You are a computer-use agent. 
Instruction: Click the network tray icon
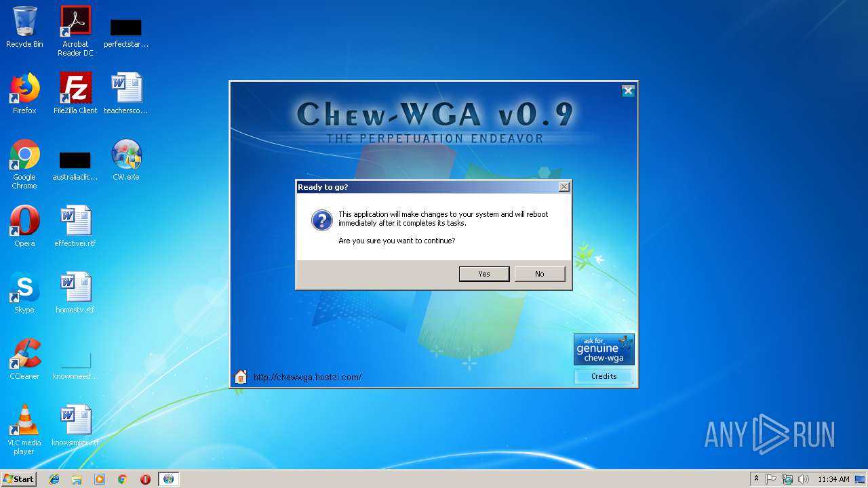(x=787, y=479)
